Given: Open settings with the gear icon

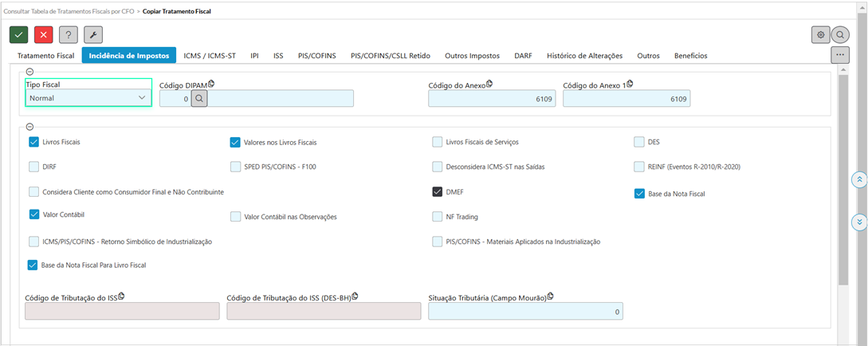Looking at the screenshot, I should pos(819,35).
